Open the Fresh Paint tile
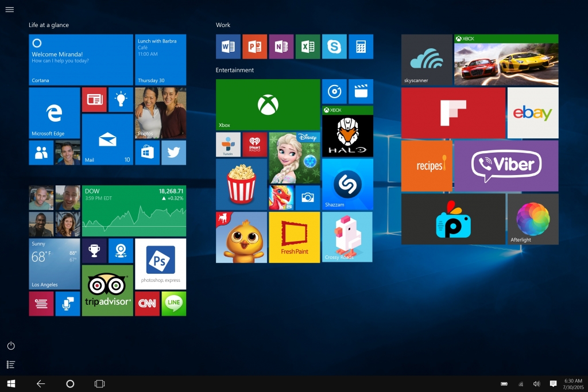Screen dimensions: 588x392 click(x=295, y=237)
